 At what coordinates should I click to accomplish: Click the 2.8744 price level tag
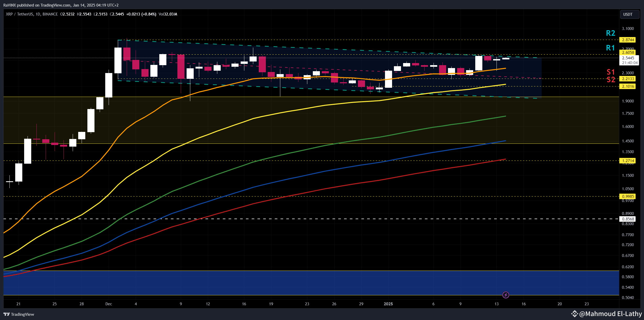(x=629, y=40)
